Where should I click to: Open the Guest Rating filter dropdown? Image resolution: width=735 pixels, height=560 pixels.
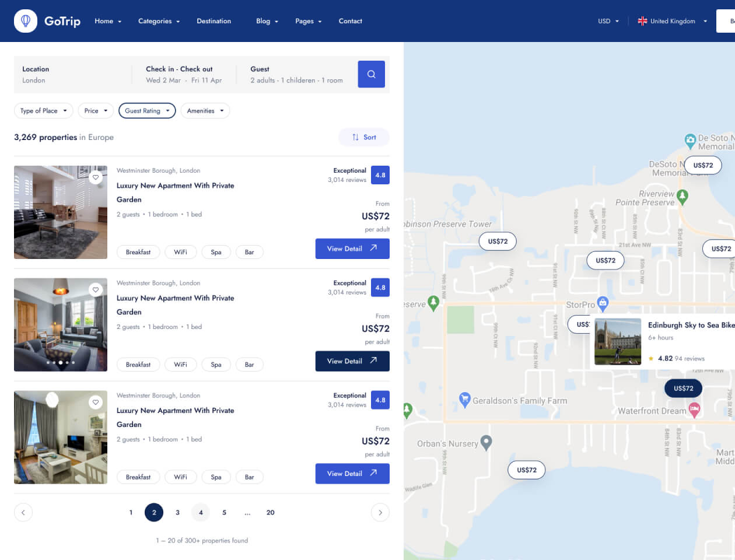(x=147, y=111)
